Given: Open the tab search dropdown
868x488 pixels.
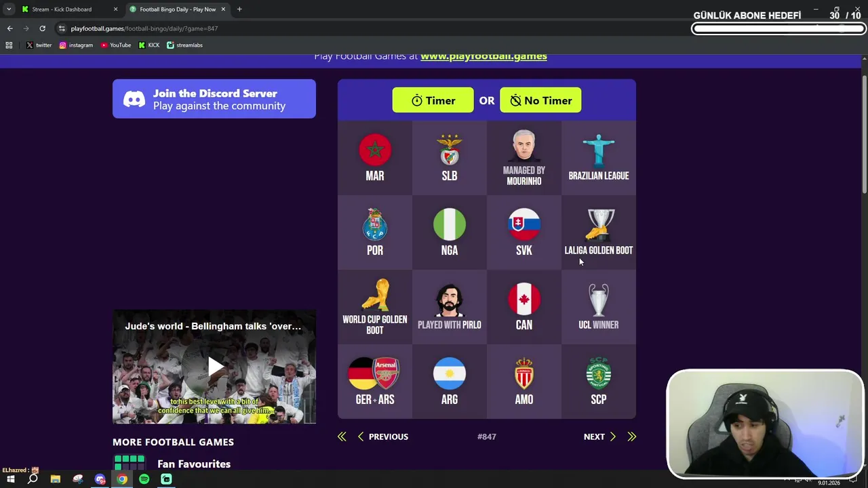Looking at the screenshot, I should [x=9, y=9].
